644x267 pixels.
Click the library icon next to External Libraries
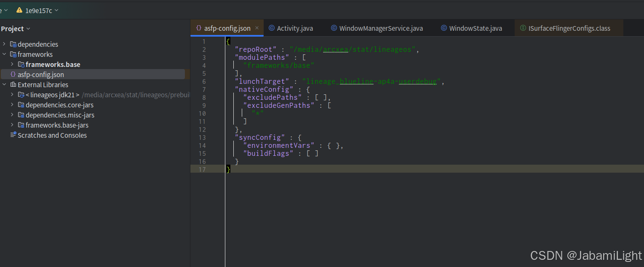(13, 85)
